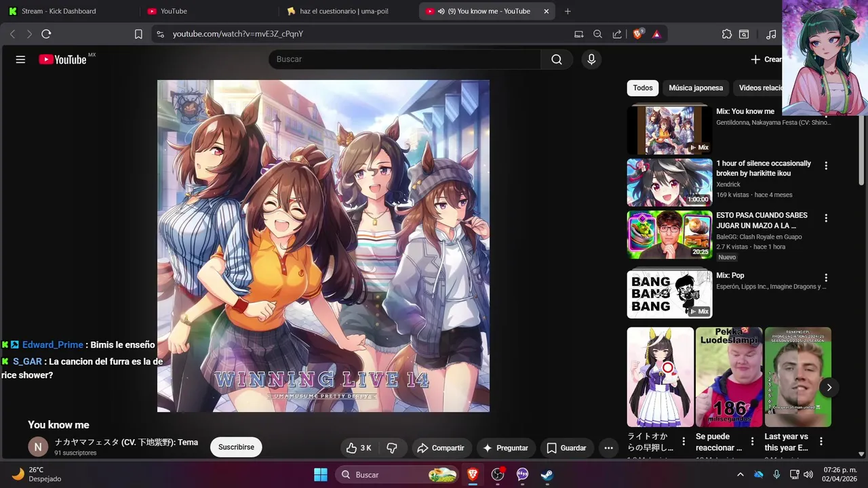Select the 'Videos relacionados' filter chip

point(759,88)
